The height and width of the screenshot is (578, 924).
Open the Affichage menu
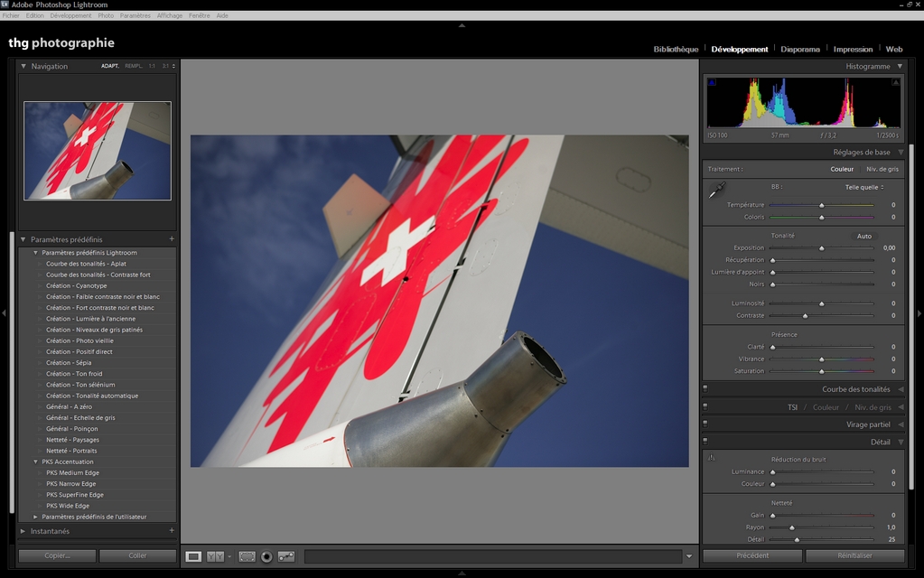click(170, 16)
